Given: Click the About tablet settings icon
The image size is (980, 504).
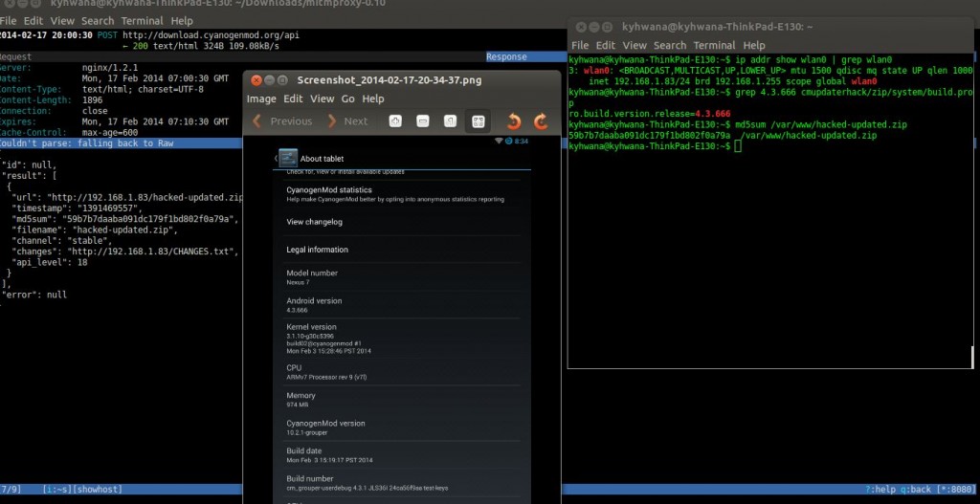Looking at the screenshot, I should pos(288,159).
